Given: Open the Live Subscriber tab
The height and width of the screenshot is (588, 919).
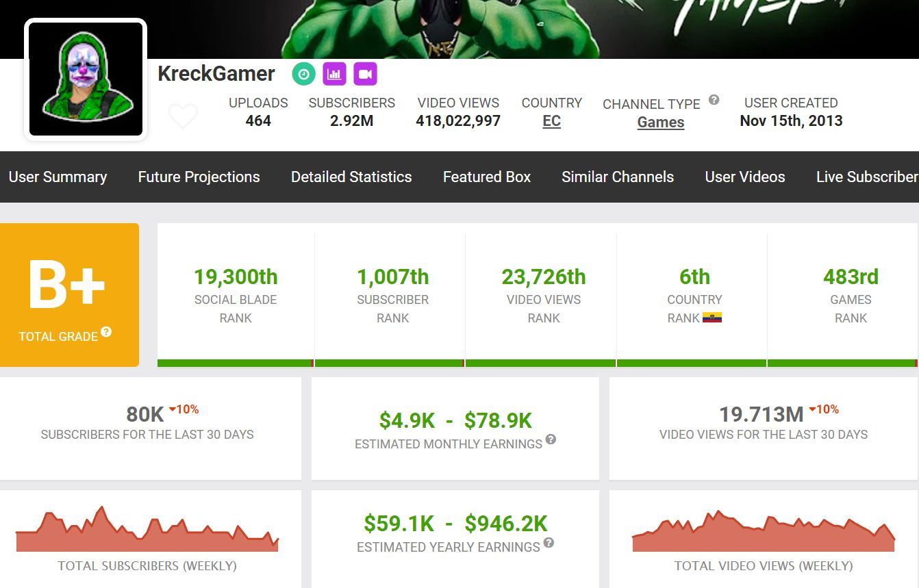Looking at the screenshot, I should click(867, 177).
